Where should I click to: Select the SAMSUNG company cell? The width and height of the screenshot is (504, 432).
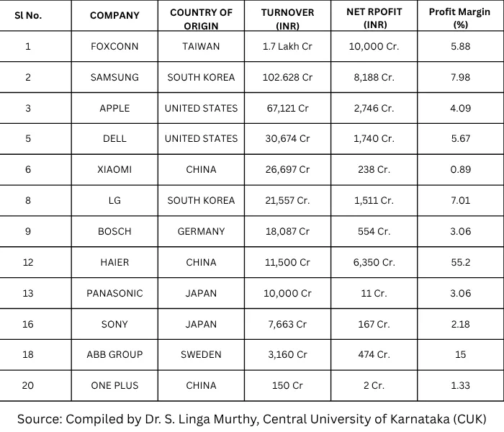click(114, 77)
